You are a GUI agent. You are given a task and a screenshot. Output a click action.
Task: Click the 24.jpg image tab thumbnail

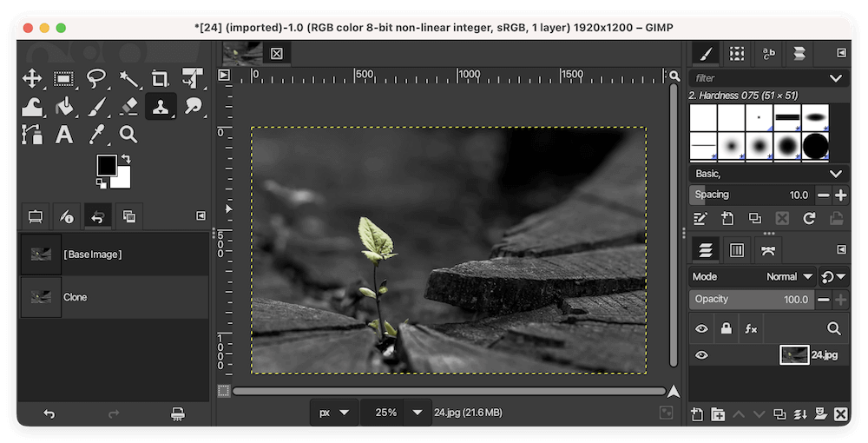(242, 53)
